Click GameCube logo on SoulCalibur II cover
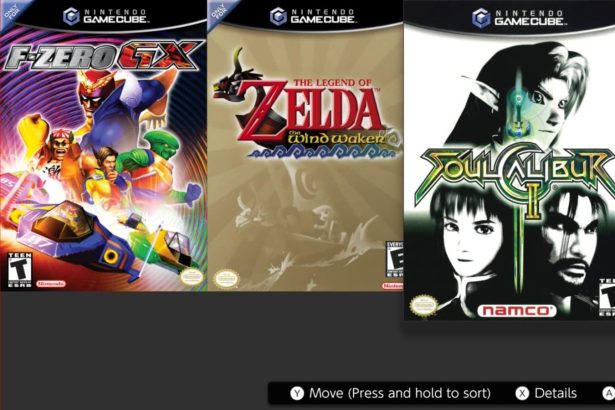This screenshot has height=410, width=615. 517,18
